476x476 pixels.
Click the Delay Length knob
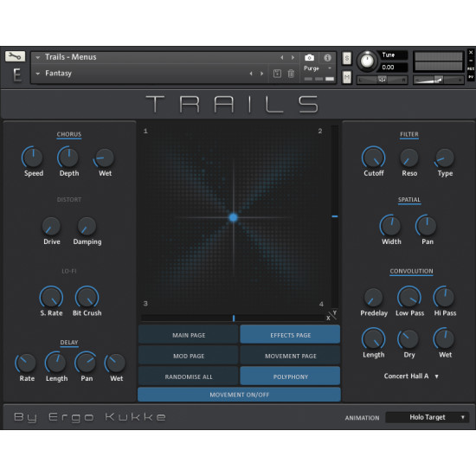[x=56, y=363]
